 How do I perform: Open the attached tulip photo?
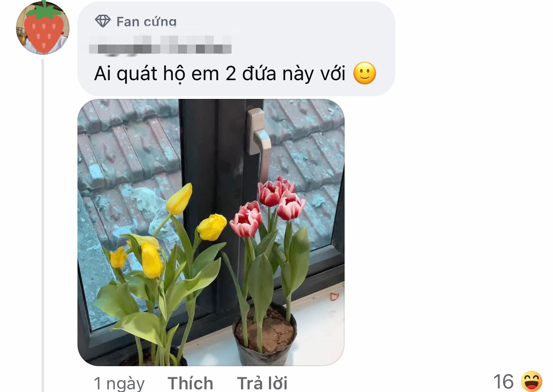pyautogui.click(x=211, y=232)
